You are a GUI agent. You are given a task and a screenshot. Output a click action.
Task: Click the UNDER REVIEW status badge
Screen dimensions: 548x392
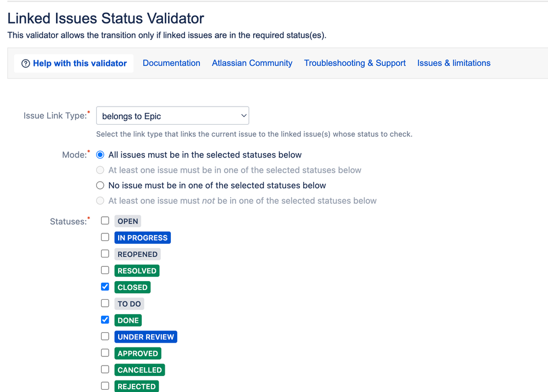146,337
